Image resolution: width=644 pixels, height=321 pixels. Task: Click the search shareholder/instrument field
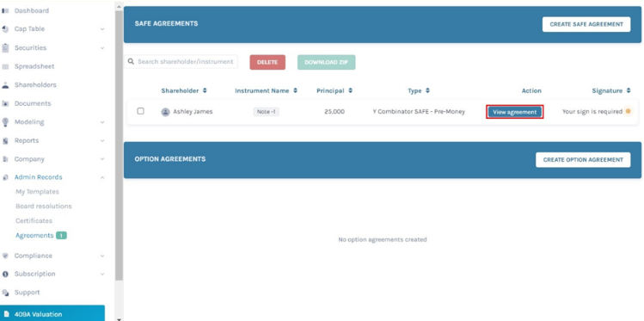181,62
